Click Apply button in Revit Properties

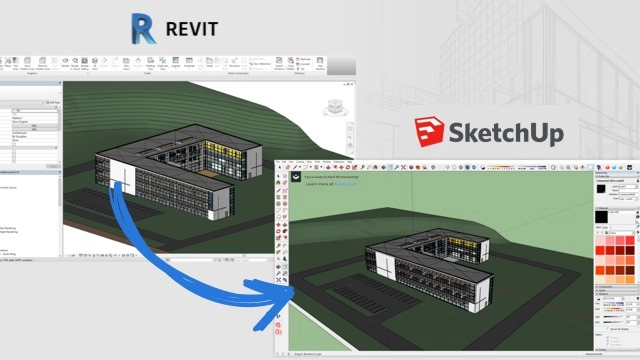pos(53,166)
